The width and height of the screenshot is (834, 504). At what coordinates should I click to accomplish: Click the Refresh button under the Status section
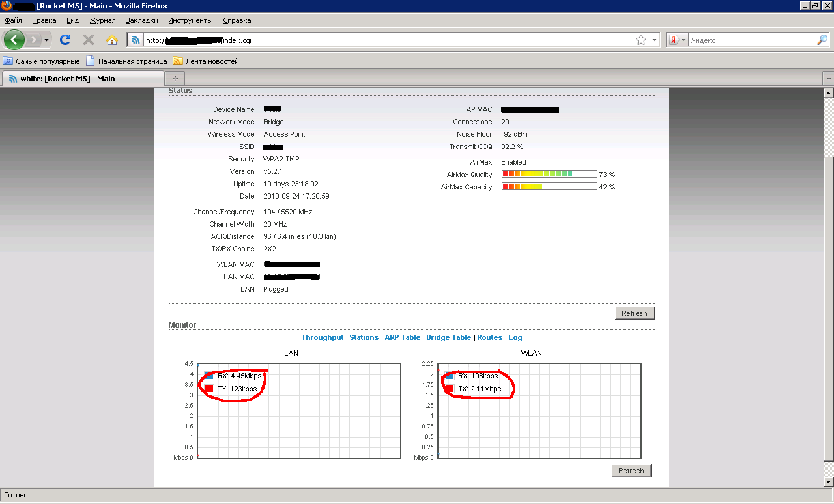point(634,313)
